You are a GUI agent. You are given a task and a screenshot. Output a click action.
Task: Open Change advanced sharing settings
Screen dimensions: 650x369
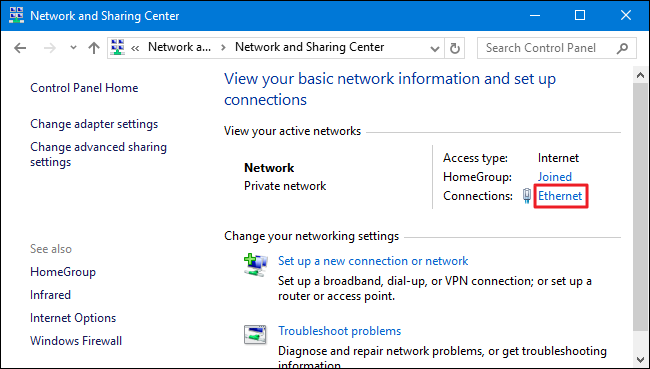(99, 154)
